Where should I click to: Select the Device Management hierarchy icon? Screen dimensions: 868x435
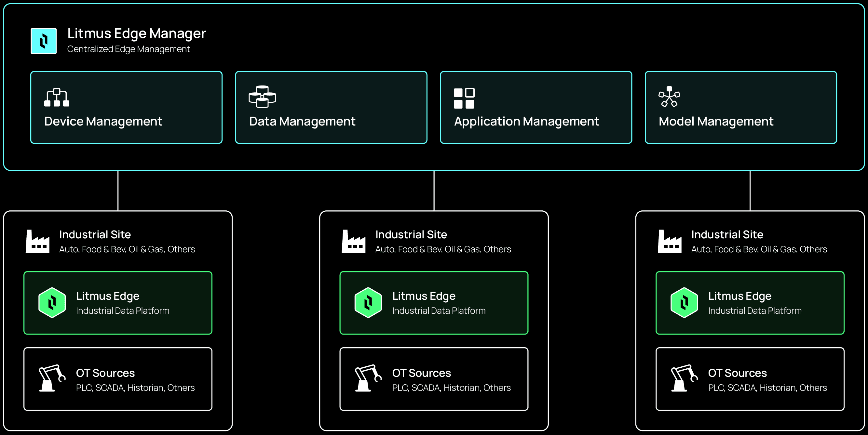click(56, 98)
